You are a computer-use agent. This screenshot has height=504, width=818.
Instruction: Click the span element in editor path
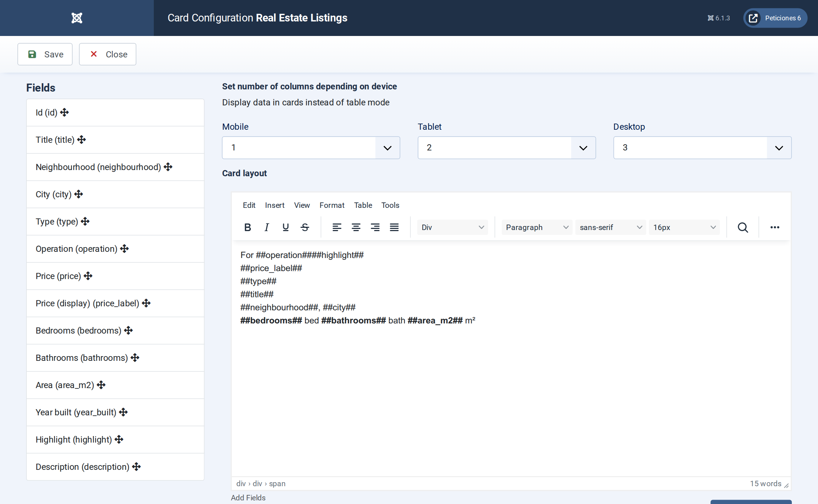click(277, 484)
